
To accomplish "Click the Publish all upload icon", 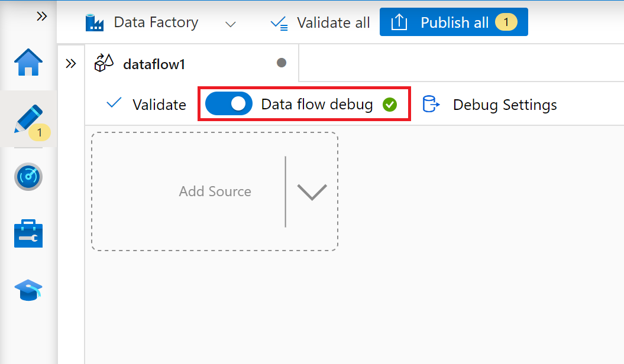I will coord(399,22).
